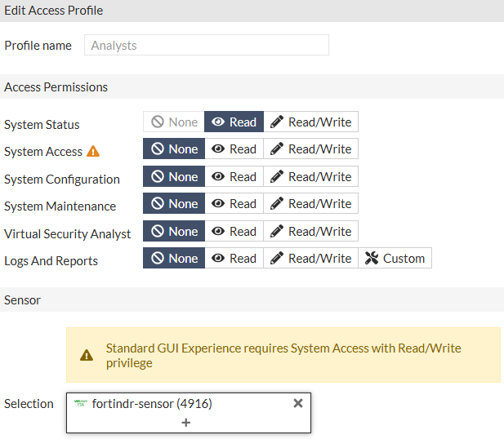Click the fortindr-sensor device icon
Screen dimensions: 504x448
pyautogui.click(x=80, y=403)
